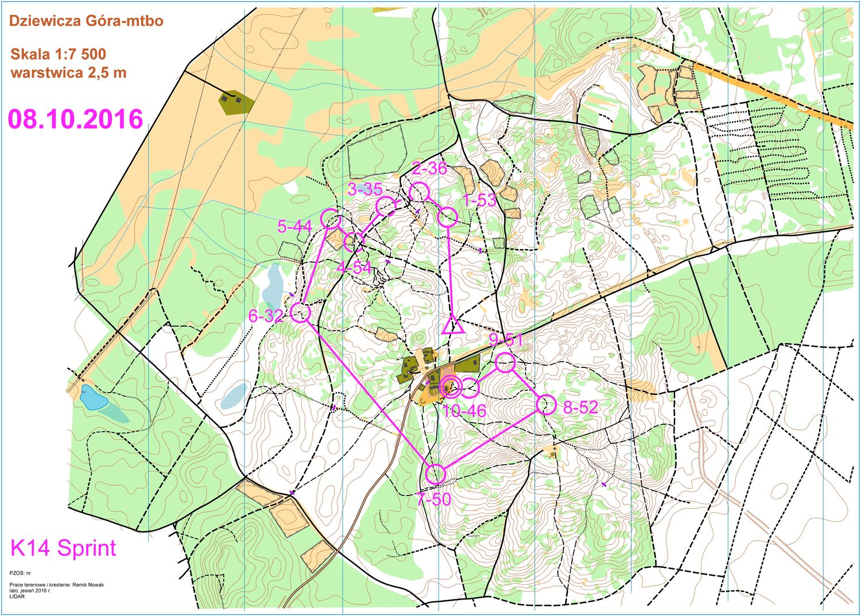The height and width of the screenshot is (616, 861).
Task: Click the bright blue lake at far left
Action: coord(92,398)
